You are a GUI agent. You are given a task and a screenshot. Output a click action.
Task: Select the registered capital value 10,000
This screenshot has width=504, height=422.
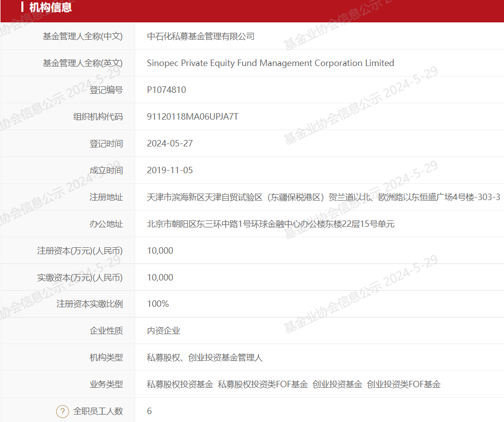pyautogui.click(x=160, y=251)
